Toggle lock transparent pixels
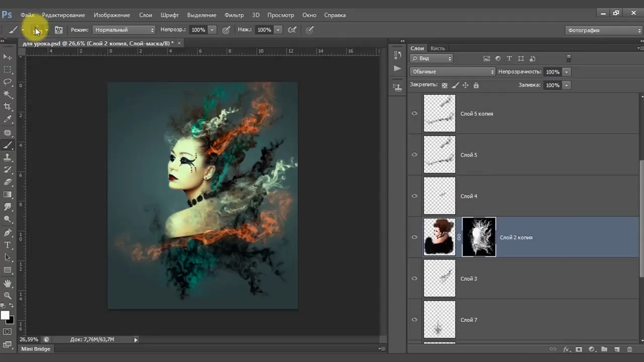The height and width of the screenshot is (362, 644). point(444,85)
